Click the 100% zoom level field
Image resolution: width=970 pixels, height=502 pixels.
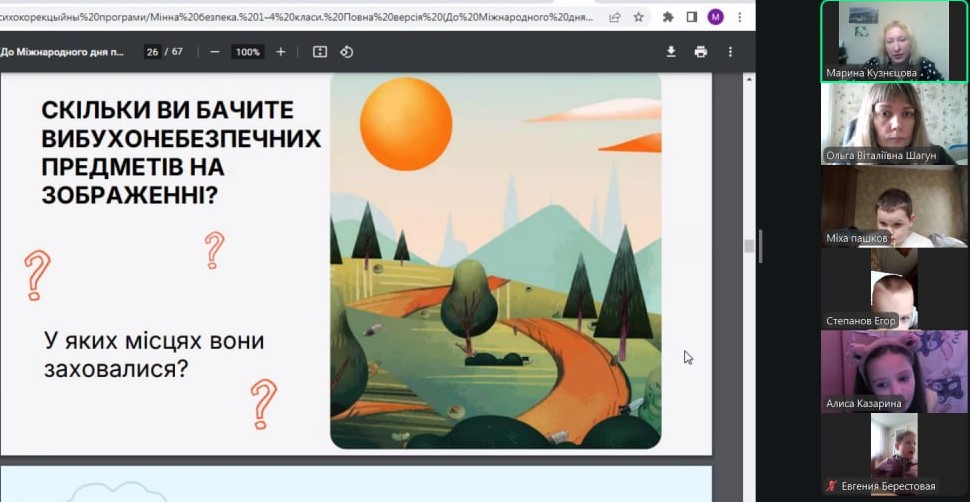[x=247, y=52]
